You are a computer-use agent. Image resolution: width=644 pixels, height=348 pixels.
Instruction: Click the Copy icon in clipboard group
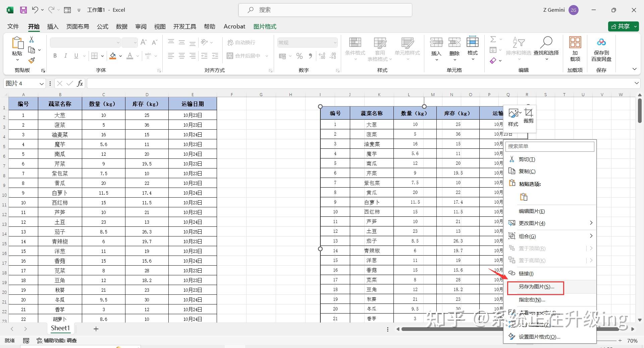tap(32, 50)
